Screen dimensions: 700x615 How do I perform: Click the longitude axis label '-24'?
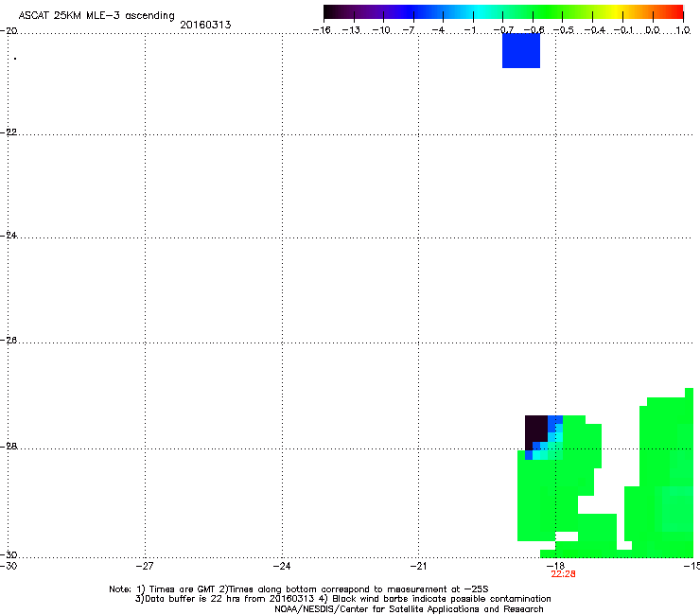tap(282, 566)
